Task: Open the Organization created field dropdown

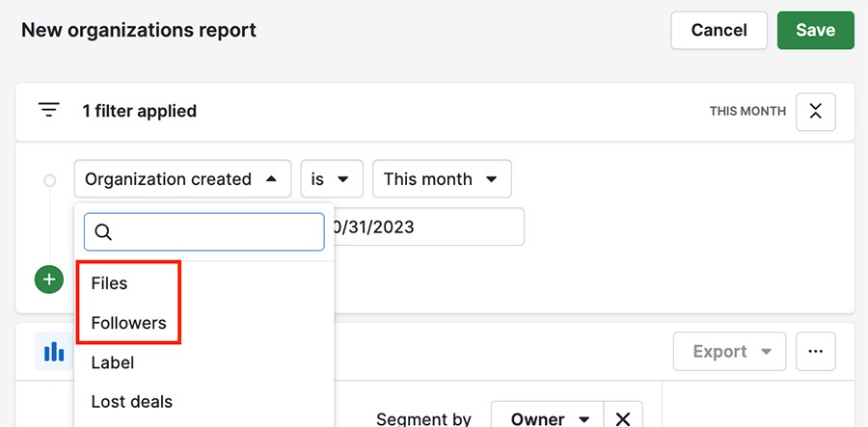Action: [182, 178]
